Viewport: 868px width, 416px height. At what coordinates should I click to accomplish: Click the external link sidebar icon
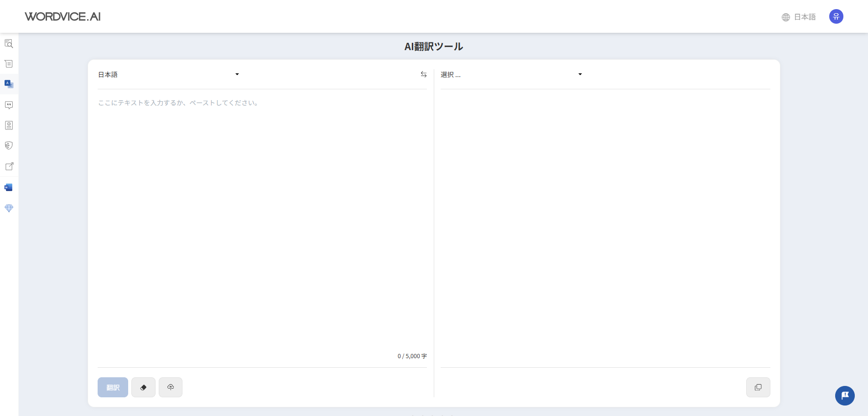(x=9, y=166)
